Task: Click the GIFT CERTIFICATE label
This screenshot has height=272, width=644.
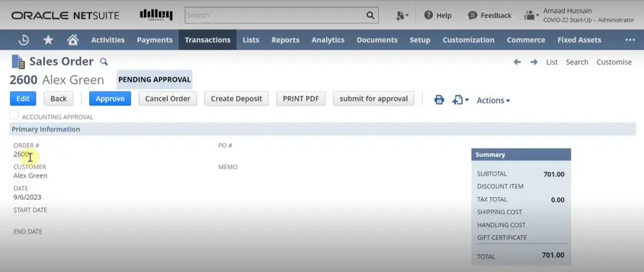Action: point(502,238)
